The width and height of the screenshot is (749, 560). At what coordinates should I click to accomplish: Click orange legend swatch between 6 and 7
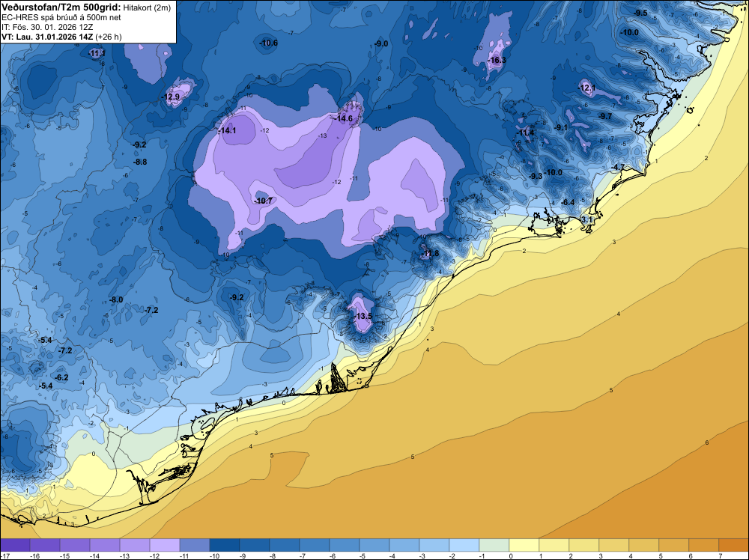[703, 545]
